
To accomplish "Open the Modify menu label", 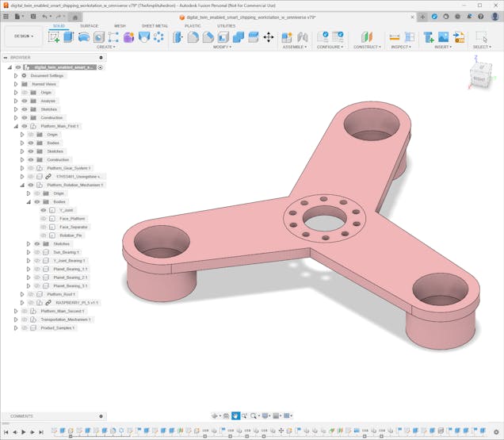I will pyautogui.click(x=223, y=47).
